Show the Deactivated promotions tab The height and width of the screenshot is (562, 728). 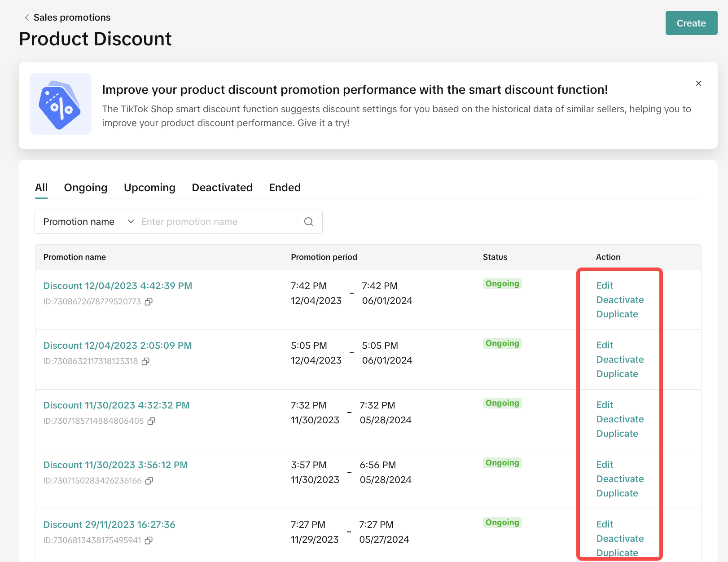coord(222,188)
